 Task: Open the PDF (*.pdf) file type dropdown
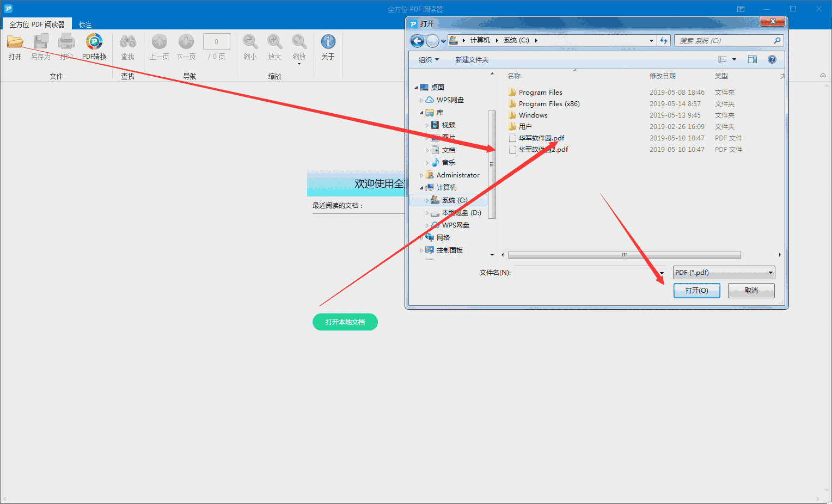[x=724, y=273]
